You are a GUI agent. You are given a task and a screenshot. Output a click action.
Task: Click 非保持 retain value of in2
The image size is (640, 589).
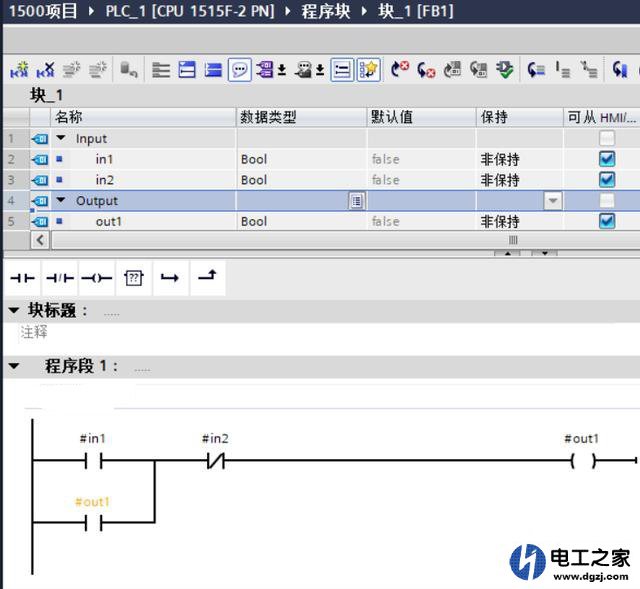(x=500, y=180)
